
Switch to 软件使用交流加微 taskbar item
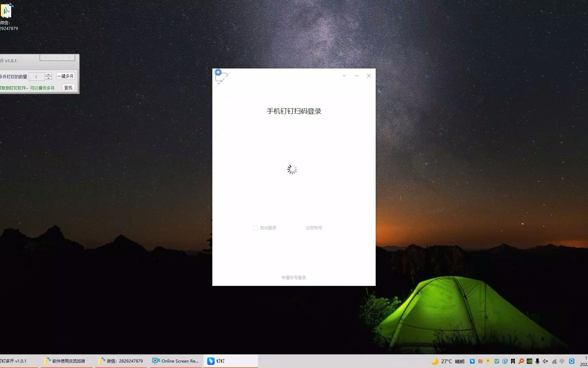(67, 361)
